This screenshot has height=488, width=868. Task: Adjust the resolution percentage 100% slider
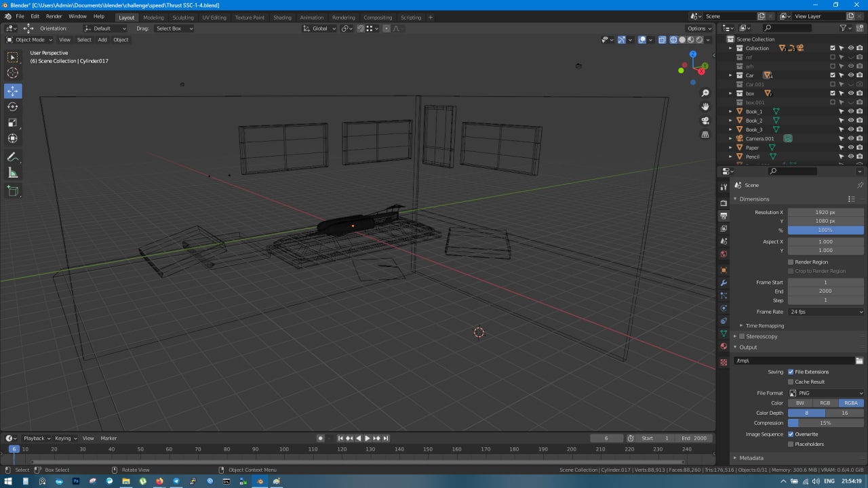pos(826,230)
